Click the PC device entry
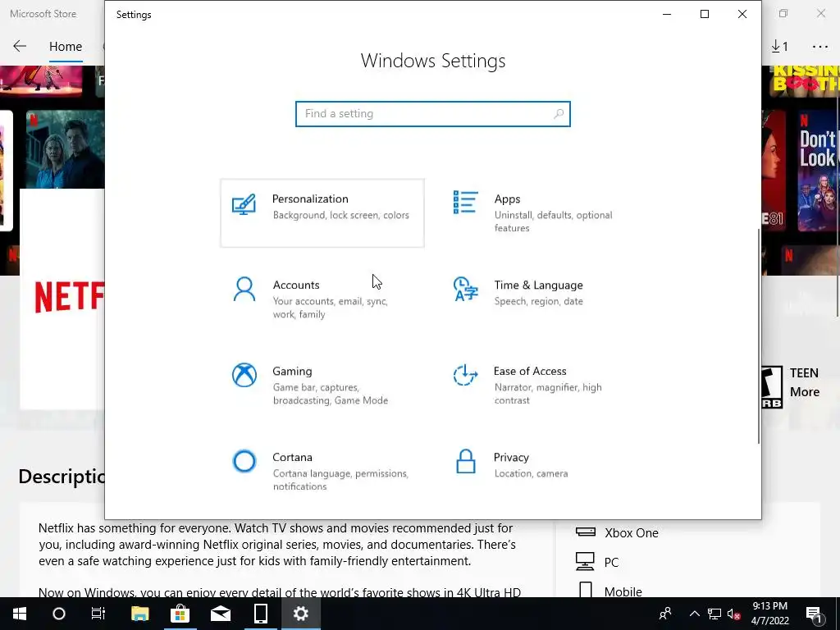The width and height of the screenshot is (840, 630). click(597, 562)
